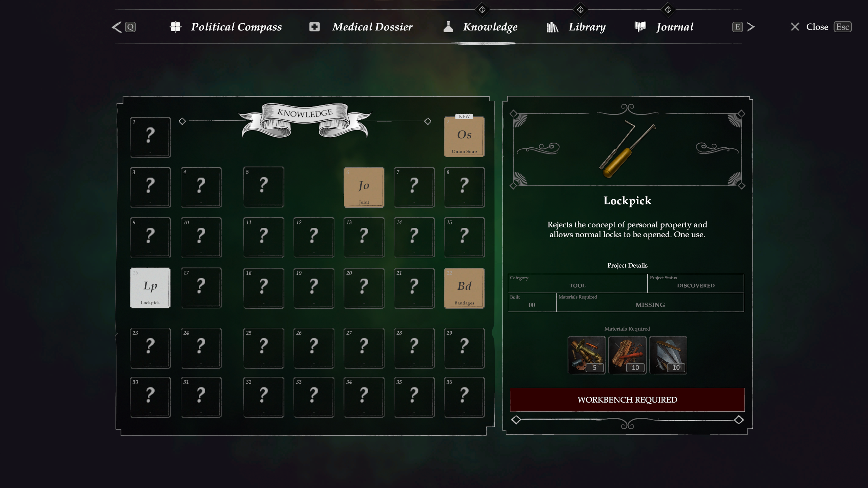The image size is (868, 488).
Task: Click unknown knowledge slot number 1
Action: coord(150,137)
